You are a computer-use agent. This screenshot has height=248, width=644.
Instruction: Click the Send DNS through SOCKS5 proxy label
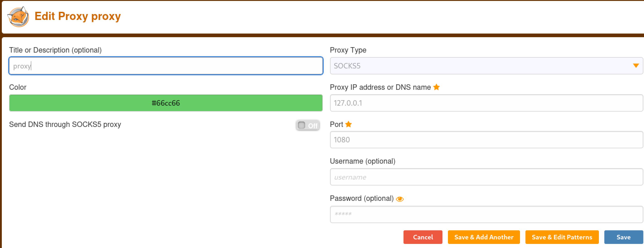pyautogui.click(x=65, y=124)
